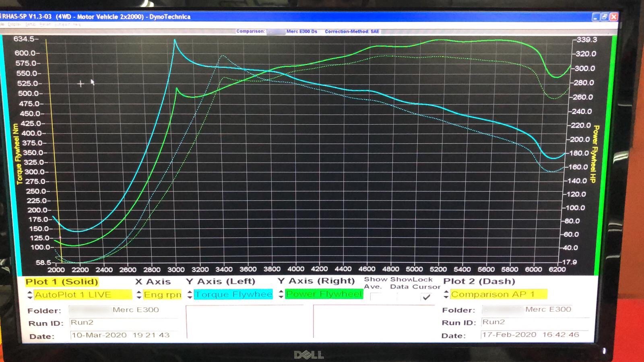Open the Display menu
This screenshot has width=644, height=362.
point(14,25)
